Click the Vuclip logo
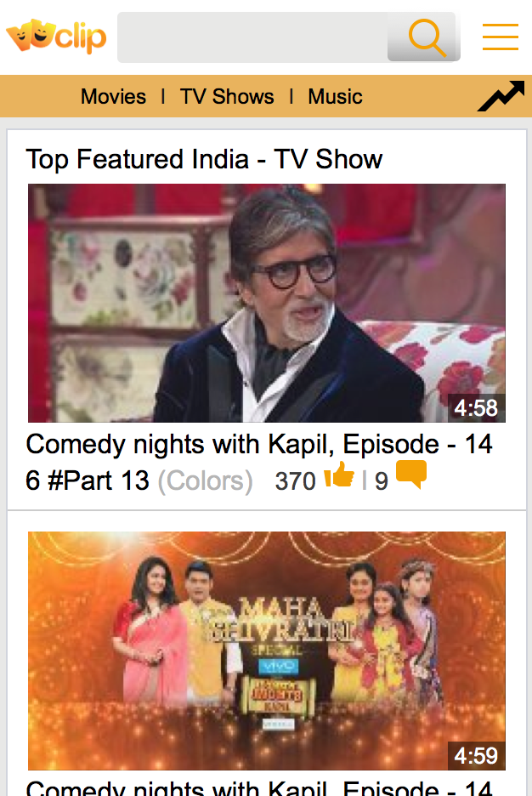This screenshot has width=532, height=796. coord(56,36)
